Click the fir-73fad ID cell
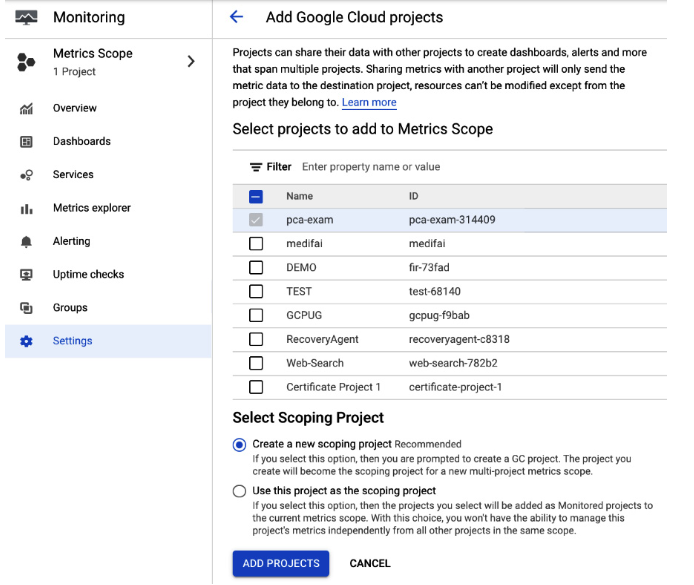Viewport: 694px width, 585px height. [x=429, y=268]
